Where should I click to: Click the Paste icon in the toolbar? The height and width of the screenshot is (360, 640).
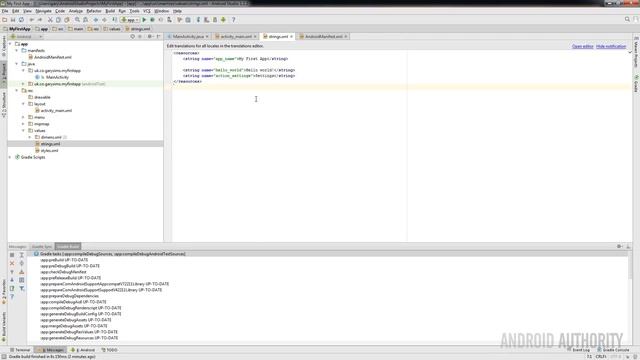[x=67, y=20]
